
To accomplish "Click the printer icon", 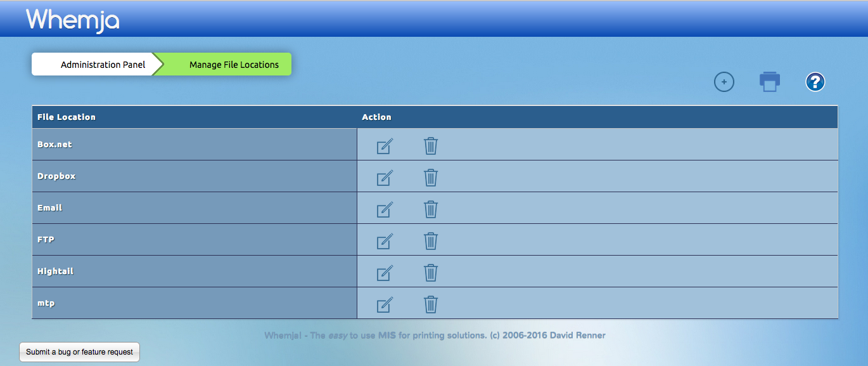I will (x=770, y=82).
